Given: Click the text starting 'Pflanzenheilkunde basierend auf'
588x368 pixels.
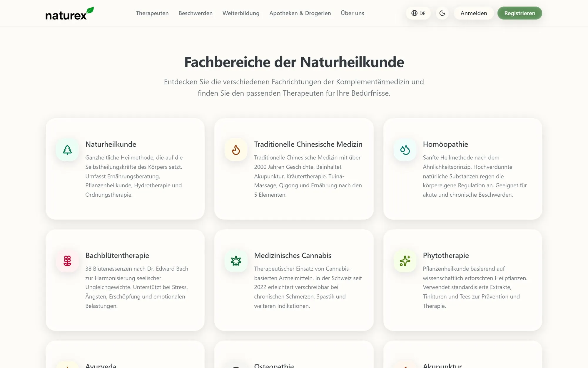Looking at the screenshot, I should tap(475, 287).
